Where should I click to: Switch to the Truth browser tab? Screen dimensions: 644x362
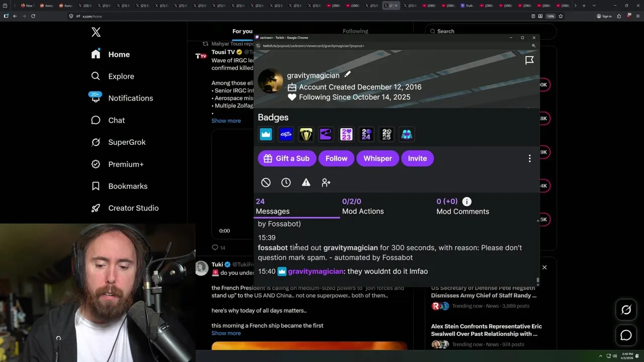pos(467,6)
